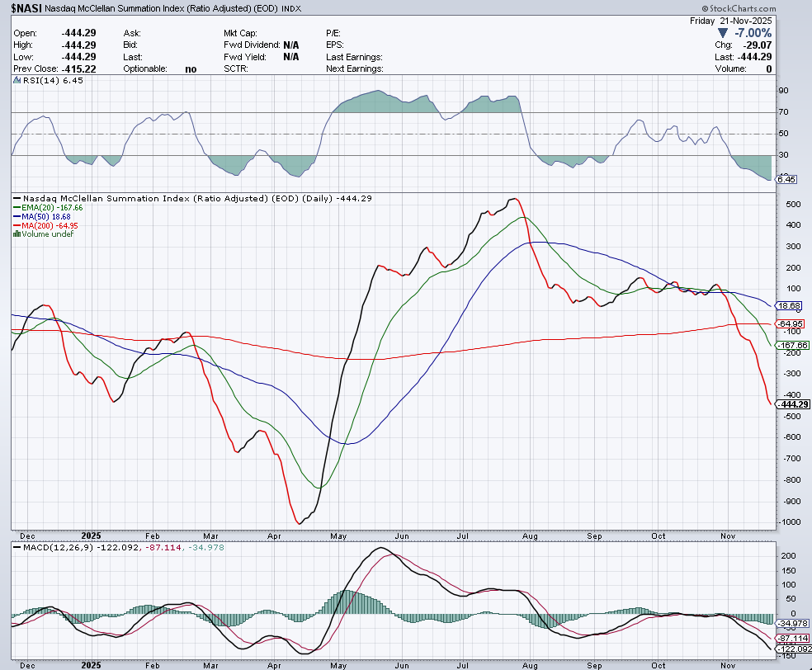The height and width of the screenshot is (670, 812).
Task: Click the date 'Friday 21-Nov-2025'
Action: [730, 21]
